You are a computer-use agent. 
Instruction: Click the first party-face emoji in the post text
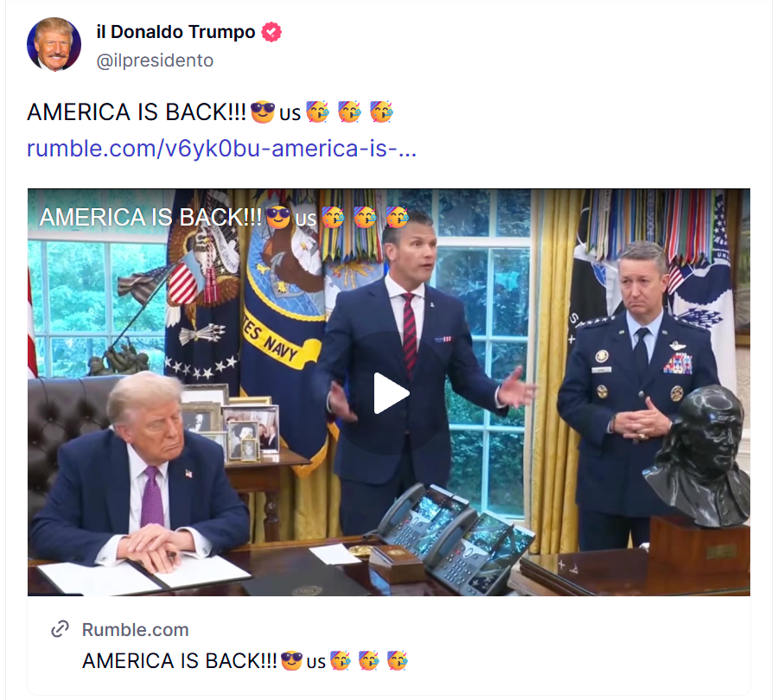coord(318,112)
